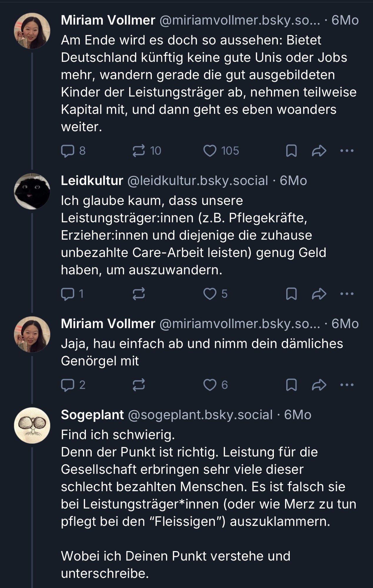373x588 pixels.
Task: Bookmark Miriam Vollmer's first post
Action: pyautogui.click(x=291, y=151)
